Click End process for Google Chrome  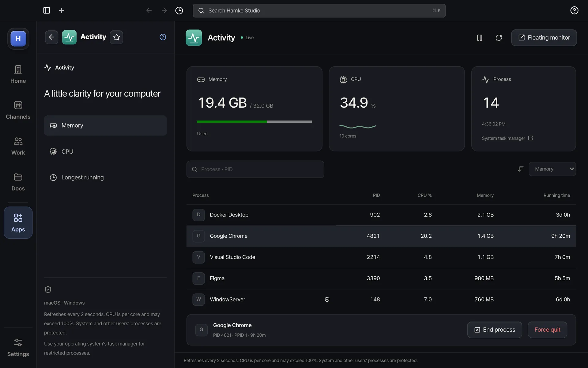[495, 330]
